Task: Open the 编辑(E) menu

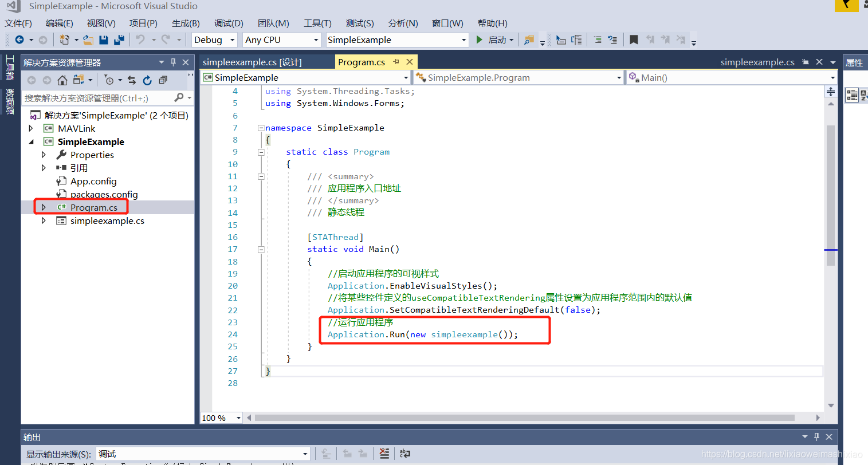Action: [x=60, y=23]
